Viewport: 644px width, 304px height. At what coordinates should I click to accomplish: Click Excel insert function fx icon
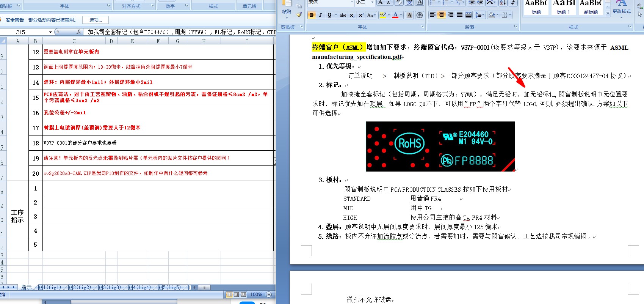pos(79,32)
